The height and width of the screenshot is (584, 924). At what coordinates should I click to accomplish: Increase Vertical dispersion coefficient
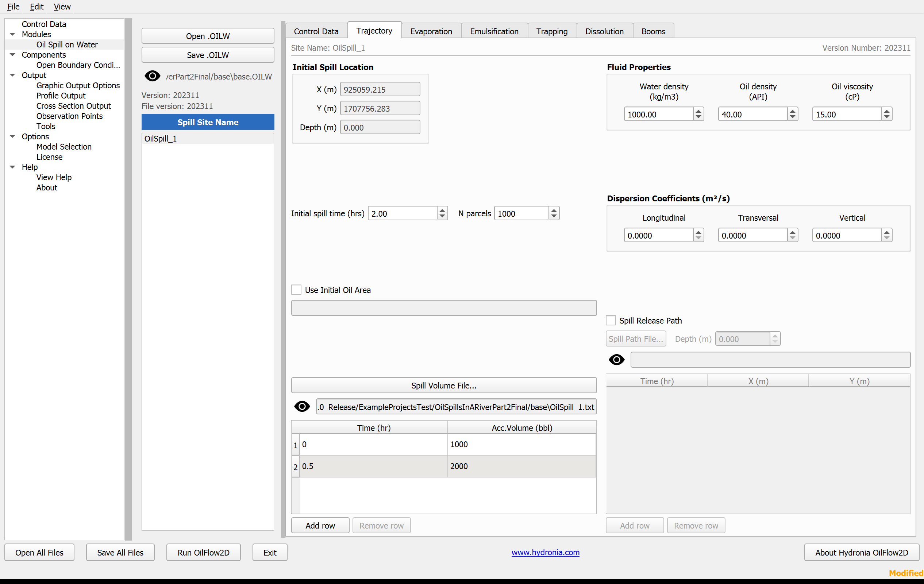point(886,232)
